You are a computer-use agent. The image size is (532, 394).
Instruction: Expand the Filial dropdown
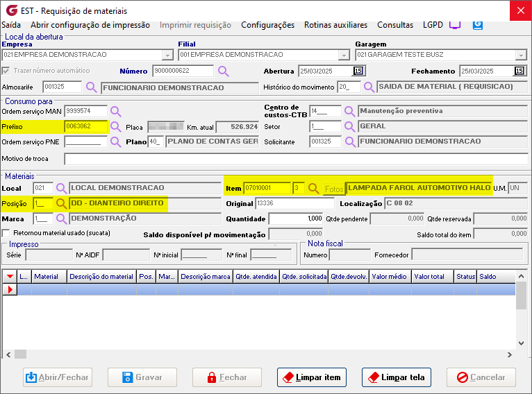344,55
